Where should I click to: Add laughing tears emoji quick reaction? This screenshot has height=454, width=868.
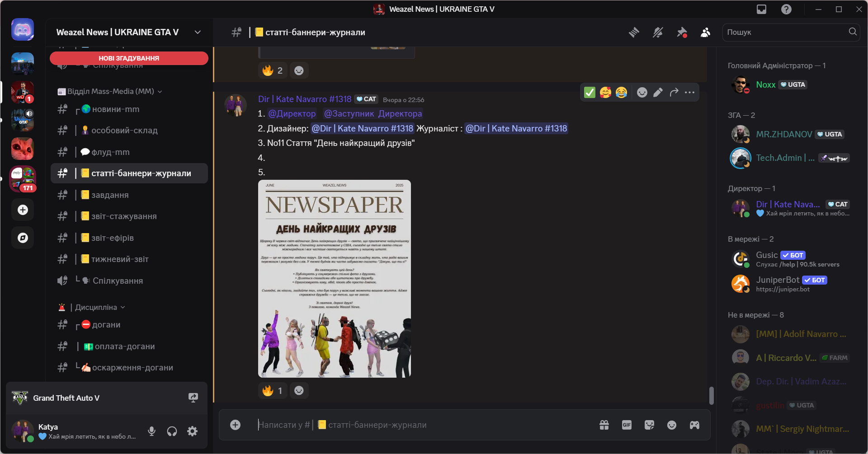[621, 93]
